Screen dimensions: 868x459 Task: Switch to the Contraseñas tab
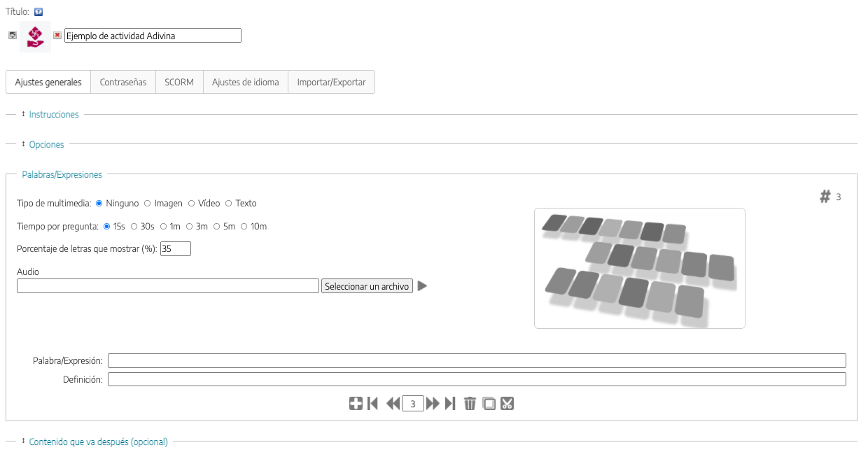point(123,82)
